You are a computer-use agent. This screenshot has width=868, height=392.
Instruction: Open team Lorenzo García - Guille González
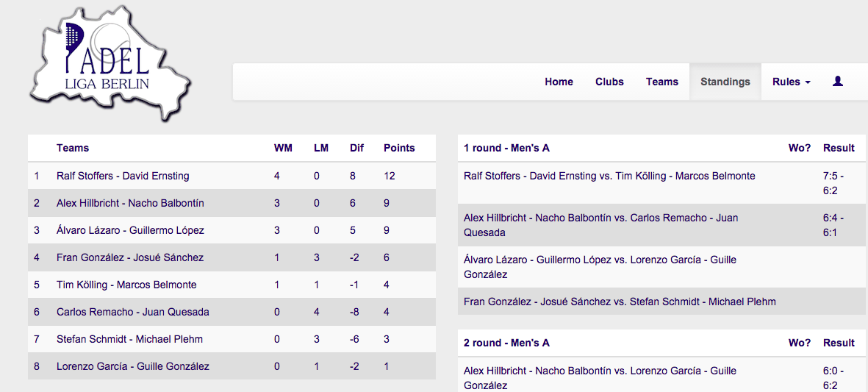coord(133,366)
